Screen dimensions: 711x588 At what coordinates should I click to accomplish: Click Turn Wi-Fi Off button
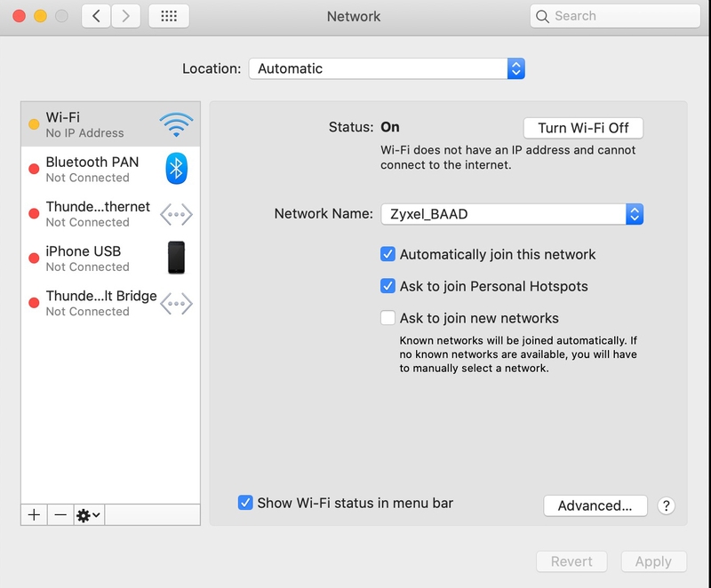point(583,128)
